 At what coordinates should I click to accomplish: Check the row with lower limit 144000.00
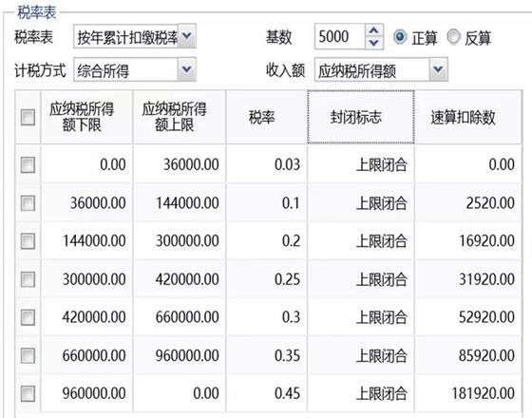coord(28,241)
